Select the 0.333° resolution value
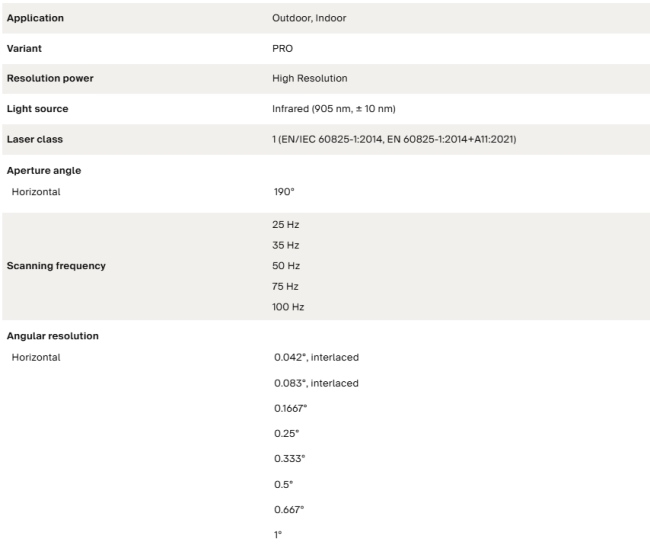 pos(289,459)
